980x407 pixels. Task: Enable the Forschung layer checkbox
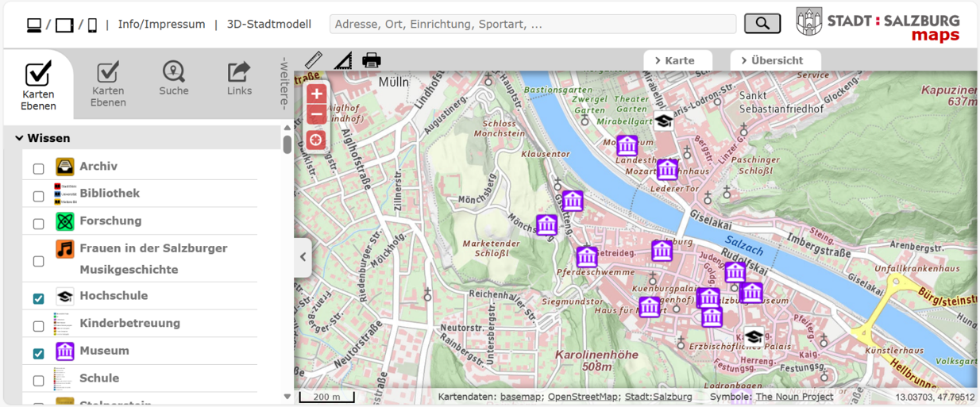38,224
